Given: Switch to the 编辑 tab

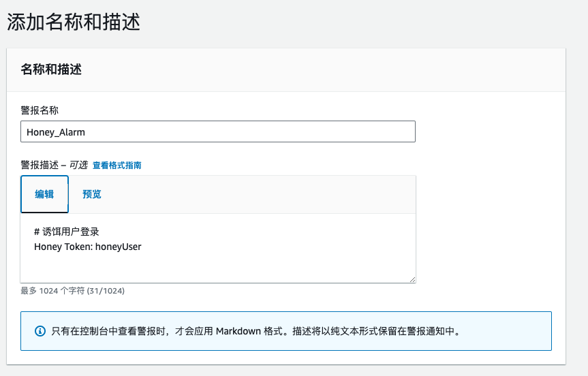Looking at the screenshot, I should (44, 194).
